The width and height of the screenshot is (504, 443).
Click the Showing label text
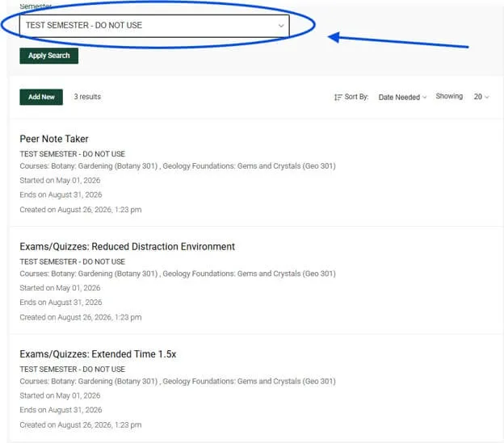tap(449, 96)
